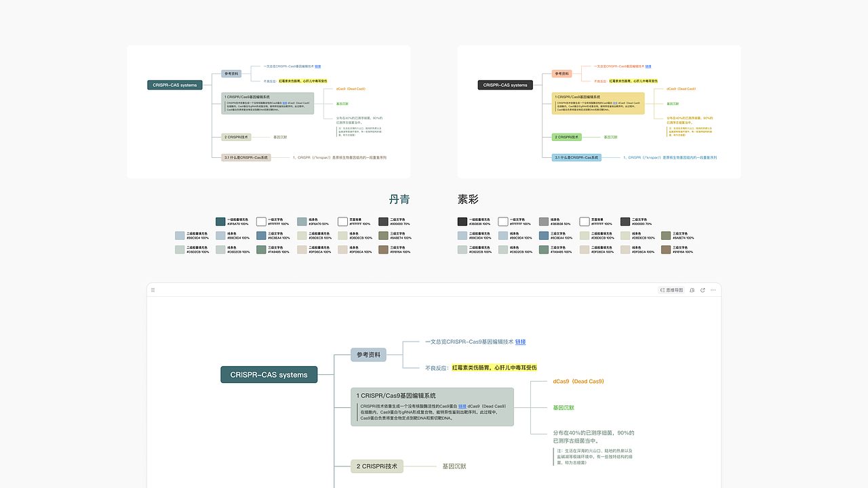Image resolution: width=868 pixels, height=488 pixels.
Task: Open the more options ellipsis icon
Action: pos(713,290)
